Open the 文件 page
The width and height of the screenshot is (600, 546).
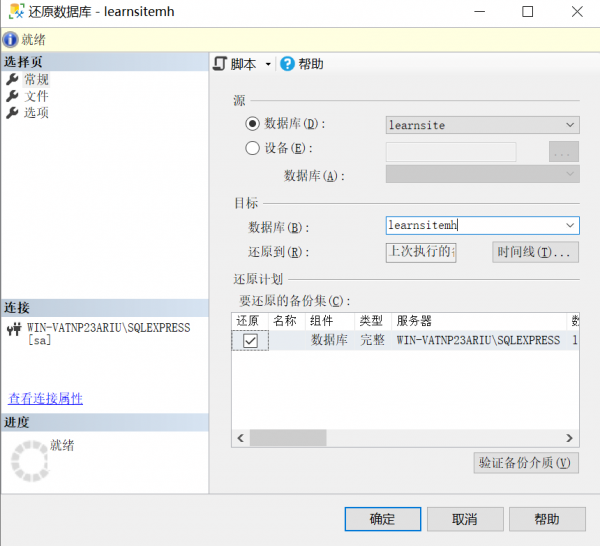coord(36,96)
